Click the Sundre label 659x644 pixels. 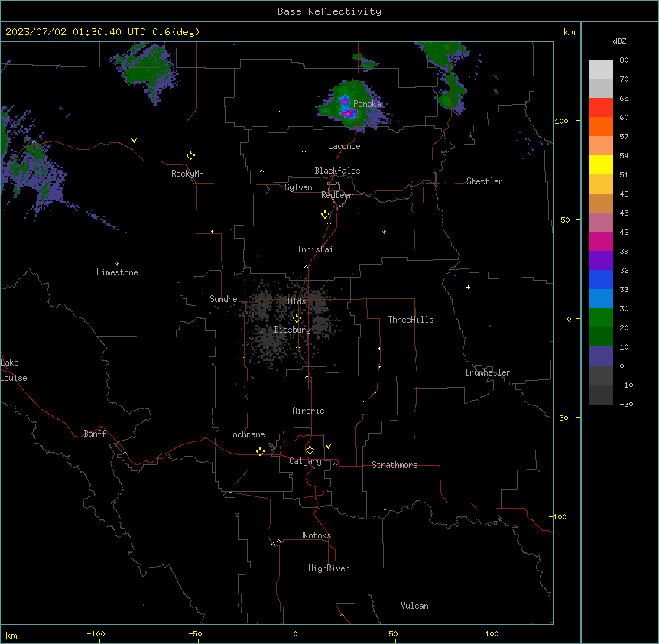point(223,299)
